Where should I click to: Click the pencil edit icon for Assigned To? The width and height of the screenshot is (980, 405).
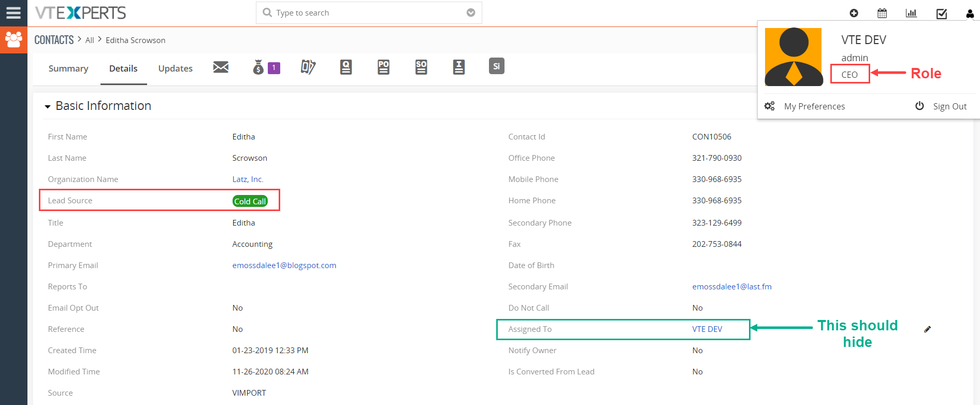coord(928,329)
